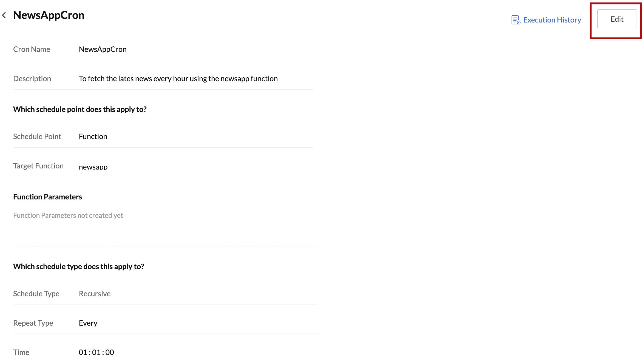Screen dimensions: 644x361
Task: Click the Description field label
Action: click(x=32, y=79)
